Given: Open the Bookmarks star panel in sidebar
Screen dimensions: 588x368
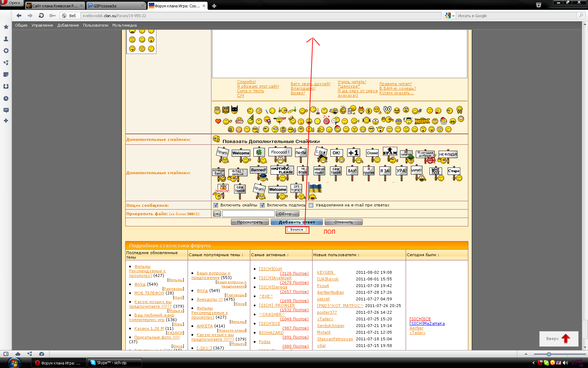Looking at the screenshot, I should coord(6,27).
